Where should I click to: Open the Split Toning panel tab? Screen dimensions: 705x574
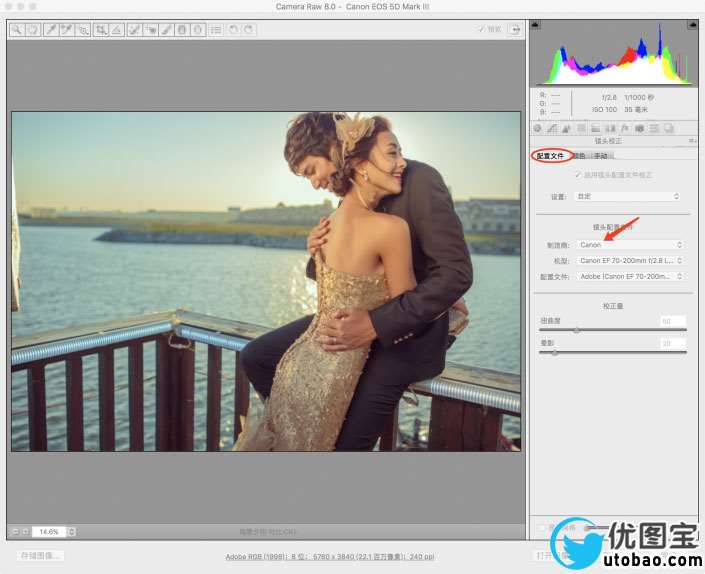(596, 129)
